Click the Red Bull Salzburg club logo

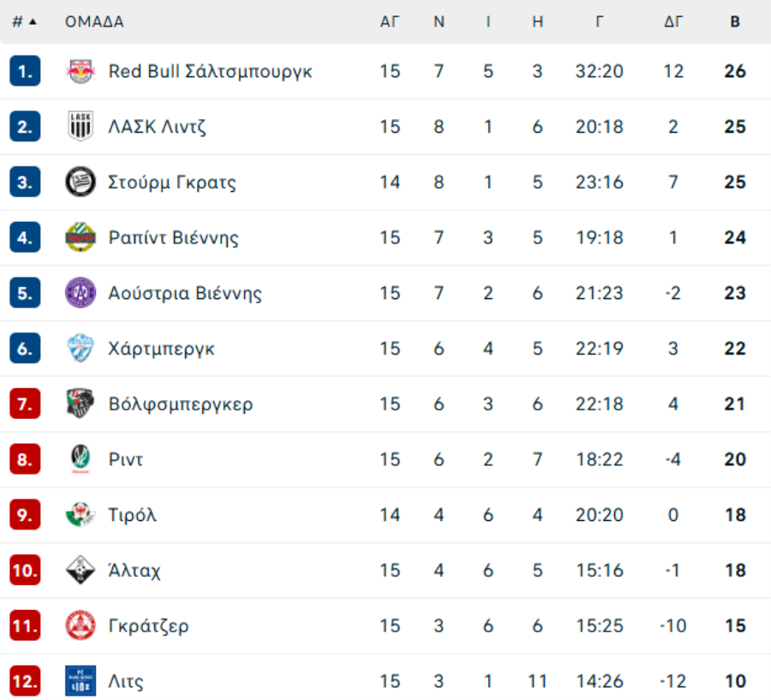click(81, 71)
